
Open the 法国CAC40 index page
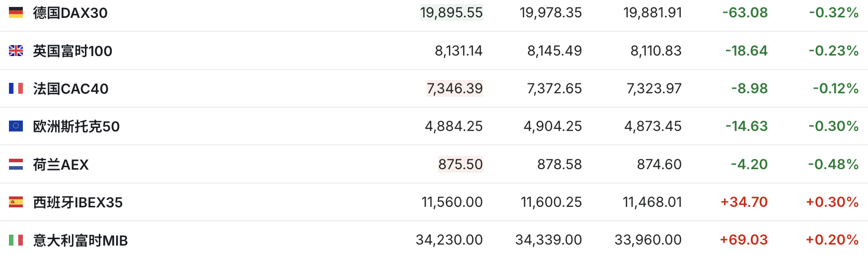click(x=71, y=89)
